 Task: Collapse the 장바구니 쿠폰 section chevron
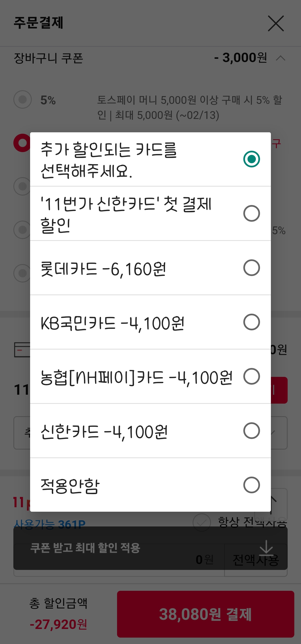pos(280,58)
